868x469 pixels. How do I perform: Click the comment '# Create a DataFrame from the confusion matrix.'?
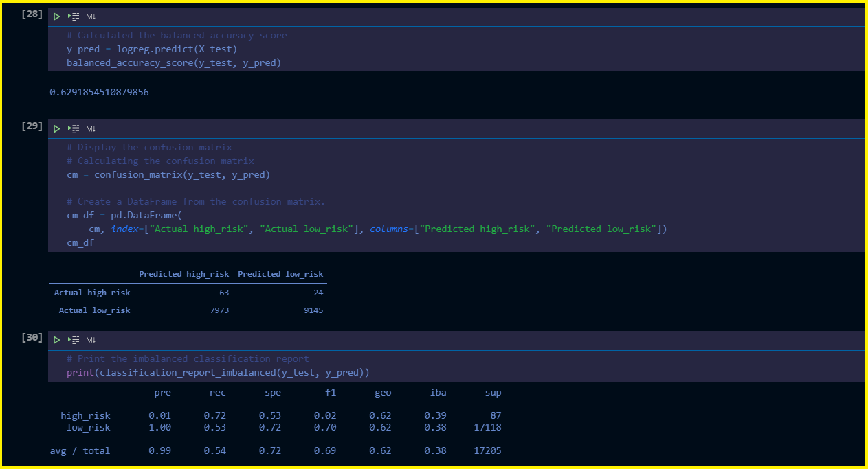196,201
